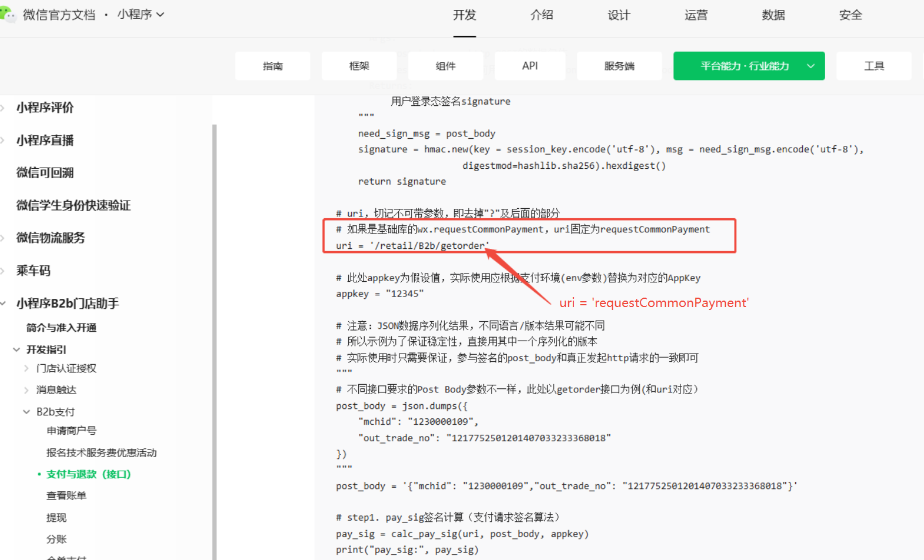Click the comment '实际使用时只需要保证'
Screen dimensions: 924x560
tap(517, 358)
